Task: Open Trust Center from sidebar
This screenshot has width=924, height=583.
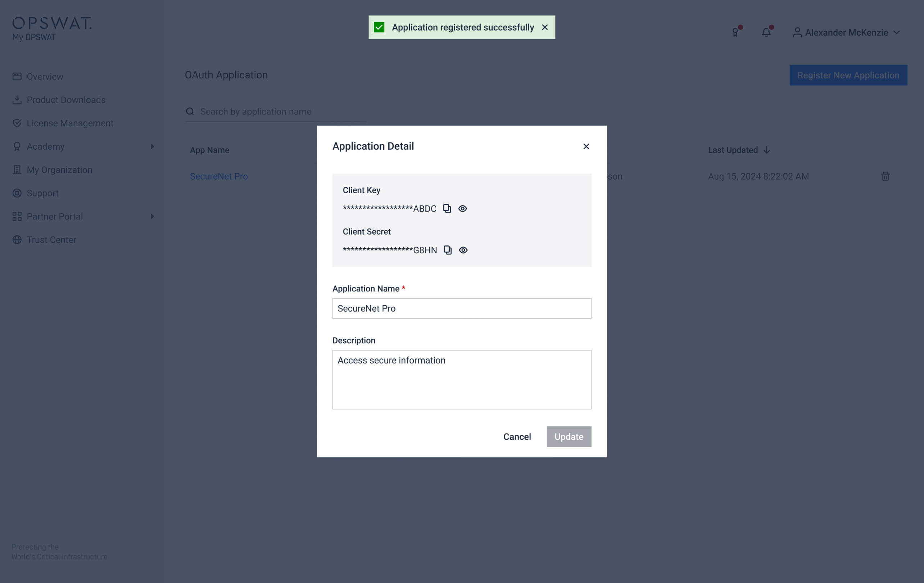Action: [x=51, y=240]
